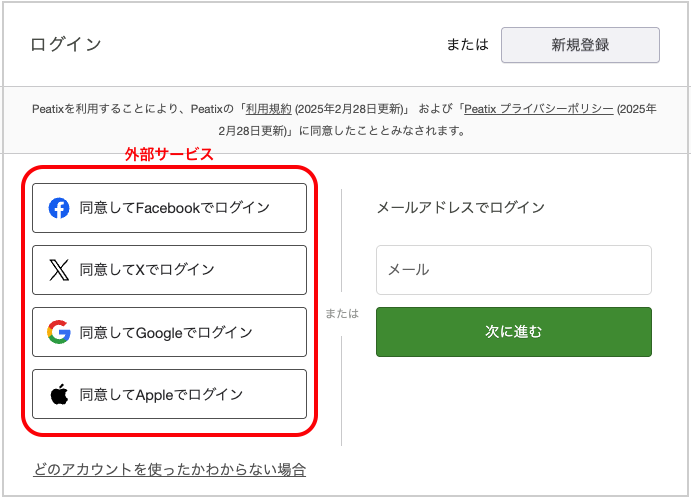Log in with 同意してAppleでログイン button
The width and height of the screenshot is (691, 499).
pyautogui.click(x=169, y=394)
